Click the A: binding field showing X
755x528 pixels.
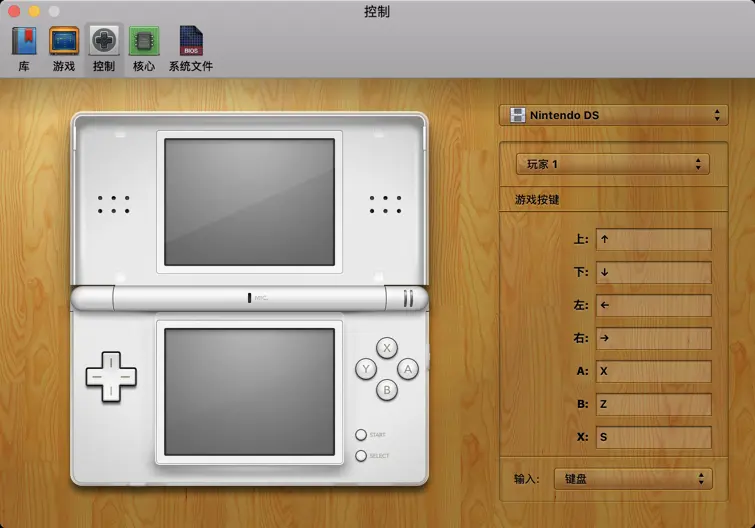(653, 371)
